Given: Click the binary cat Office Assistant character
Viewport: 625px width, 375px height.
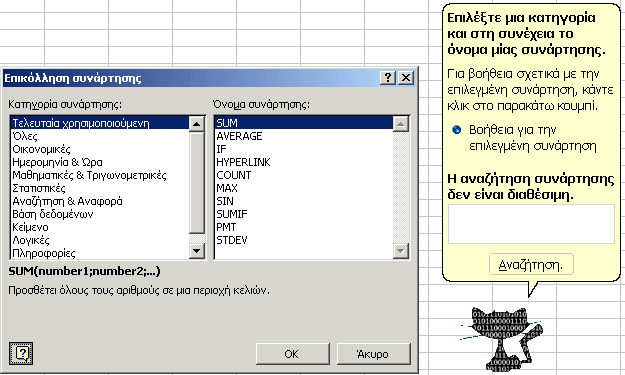Looking at the screenshot, I should coord(502,339).
